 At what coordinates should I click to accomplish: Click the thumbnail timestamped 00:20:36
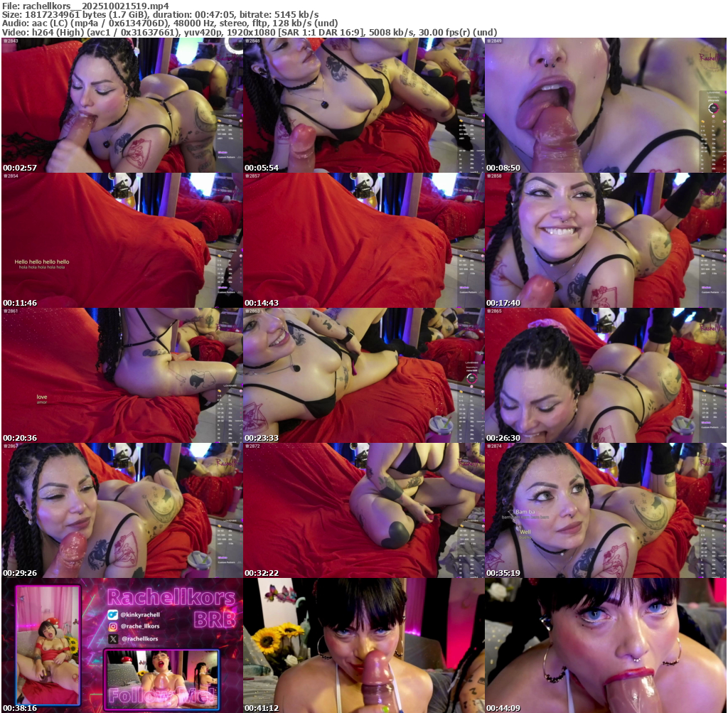[x=122, y=375]
